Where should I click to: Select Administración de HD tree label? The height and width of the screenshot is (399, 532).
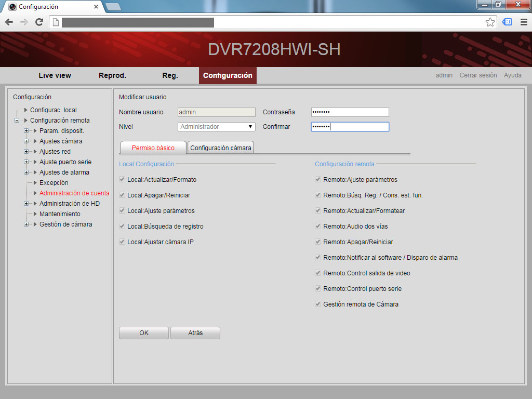coord(70,204)
